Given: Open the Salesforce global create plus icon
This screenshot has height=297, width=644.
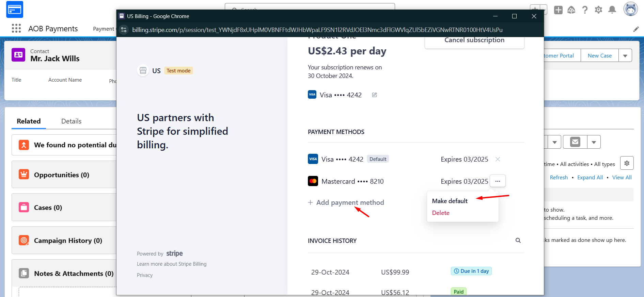Looking at the screenshot, I should [558, 10].
